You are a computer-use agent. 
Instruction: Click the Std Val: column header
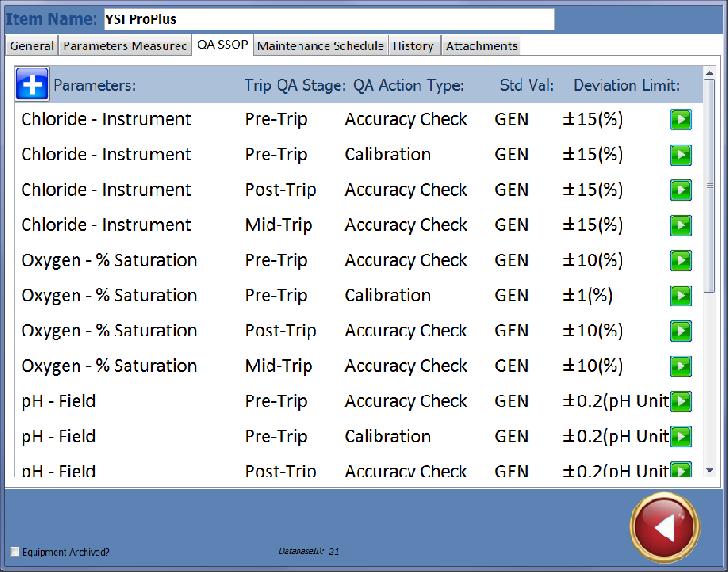527,85
